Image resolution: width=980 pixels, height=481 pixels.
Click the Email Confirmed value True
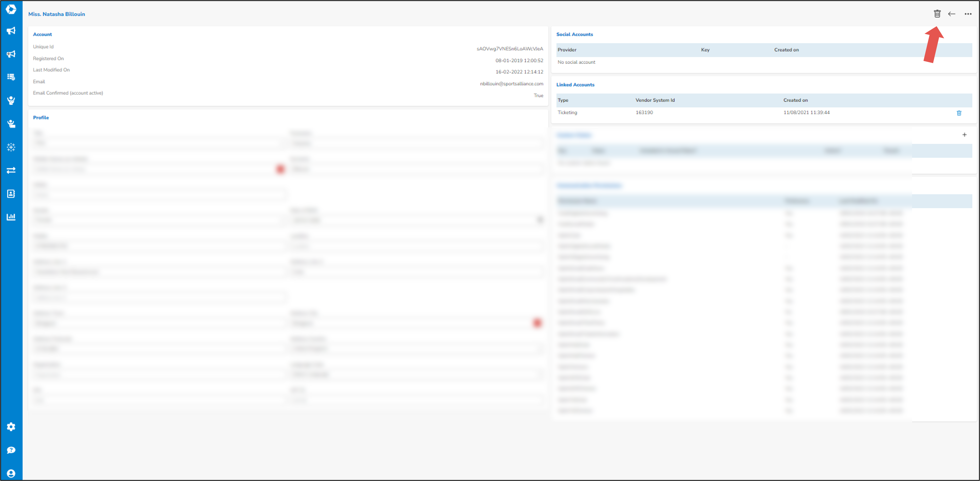coord(538,95)
